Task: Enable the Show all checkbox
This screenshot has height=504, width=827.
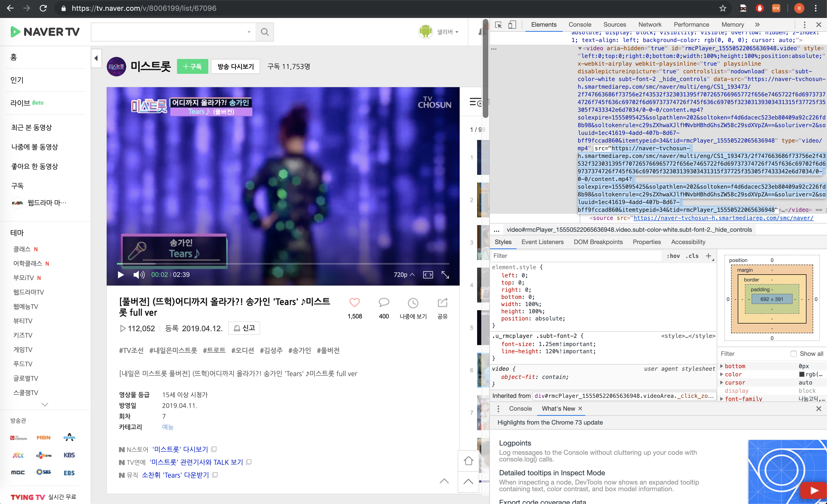Action: [x=793, y=354]
